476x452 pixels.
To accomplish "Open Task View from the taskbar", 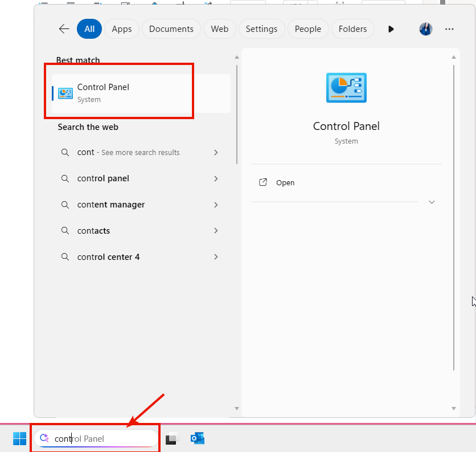I will coord(172,439).
